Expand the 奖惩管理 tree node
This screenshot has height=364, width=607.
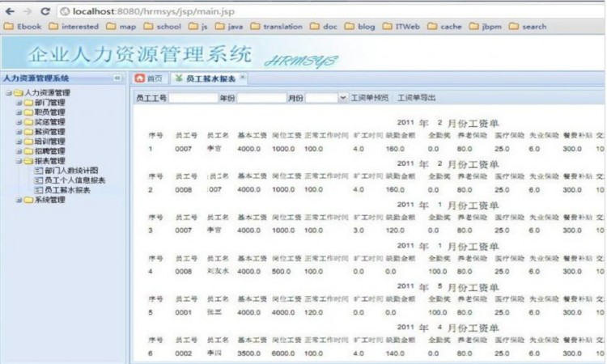point(19,122)
